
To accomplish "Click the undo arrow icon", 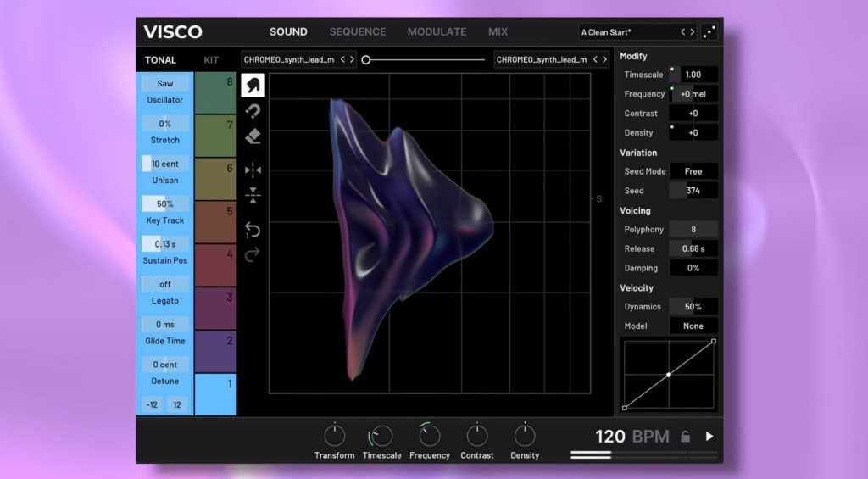I will pyautogui.click(x=253, y=230).
